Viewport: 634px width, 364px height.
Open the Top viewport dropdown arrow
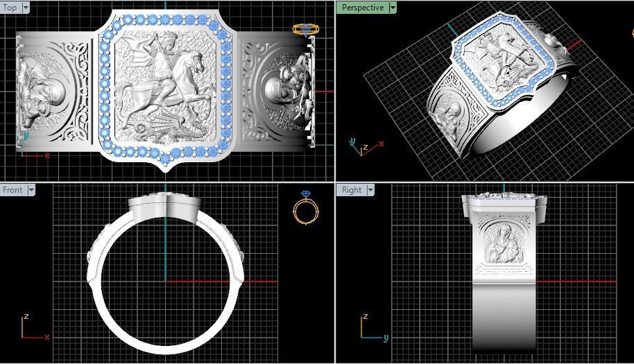[26, 7]
